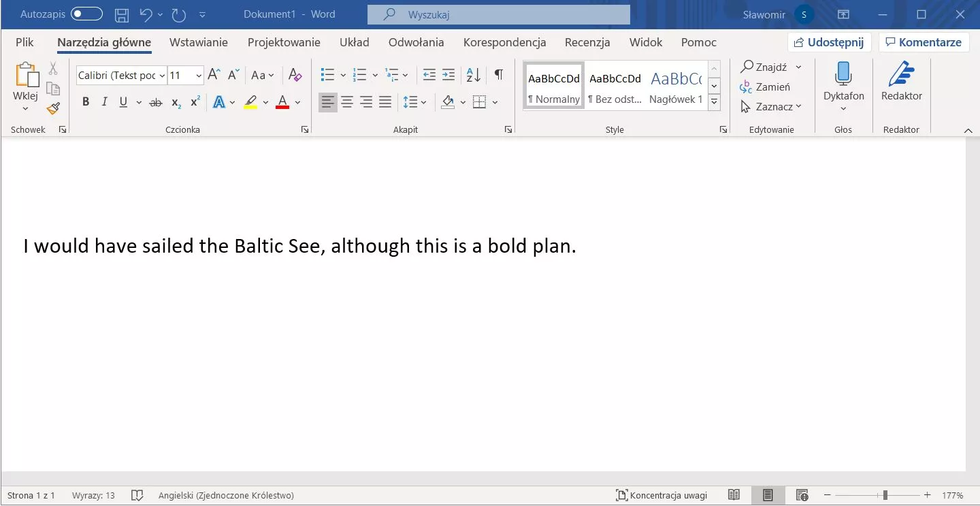Click the Text effects A icon
The height and width of the screenshot is (506, 980).
(x=219, y=102)
